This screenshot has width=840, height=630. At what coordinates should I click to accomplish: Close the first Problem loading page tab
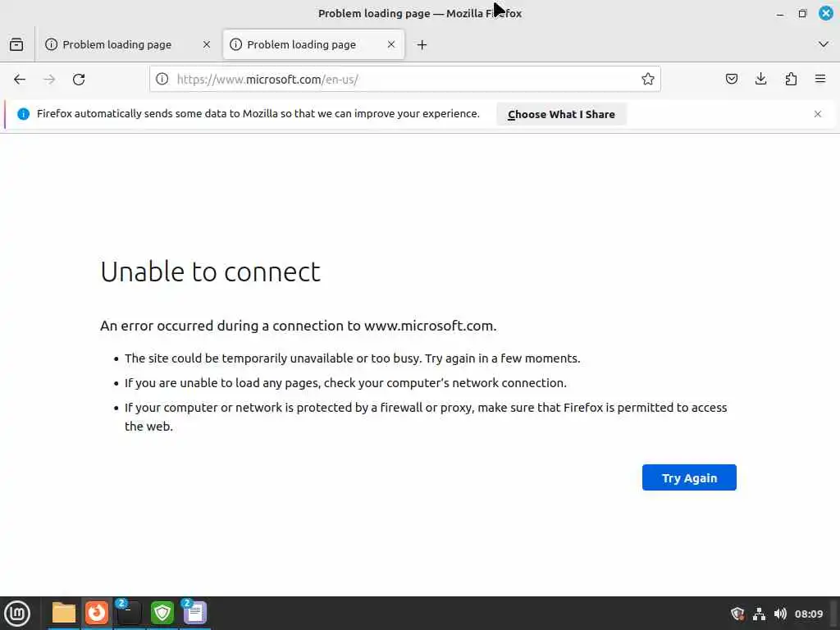tap(207, 44)
